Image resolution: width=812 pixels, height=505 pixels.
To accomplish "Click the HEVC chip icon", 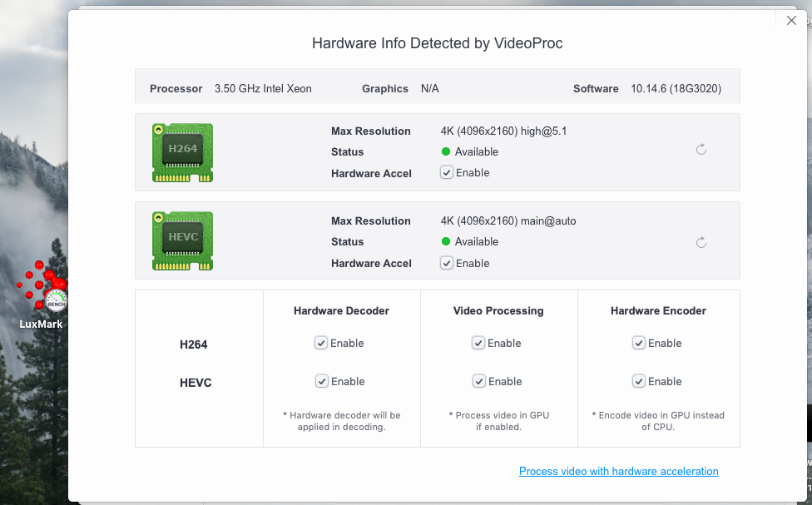I will click(182, 240).
